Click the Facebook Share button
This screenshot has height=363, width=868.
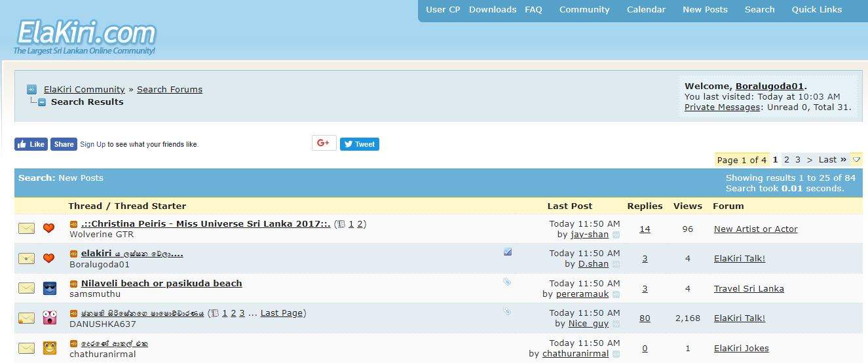click(x=64, y=144)
